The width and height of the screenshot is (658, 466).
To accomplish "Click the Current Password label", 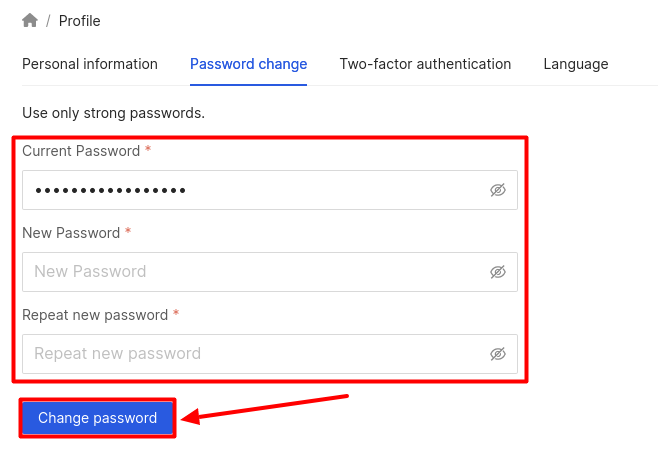I will [81, 151].
